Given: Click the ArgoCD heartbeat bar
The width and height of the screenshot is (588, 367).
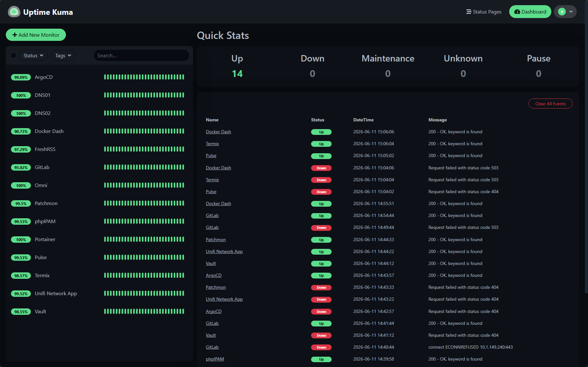Looking at the screenshot, I should pyautogui.click(x=144, y=77).
